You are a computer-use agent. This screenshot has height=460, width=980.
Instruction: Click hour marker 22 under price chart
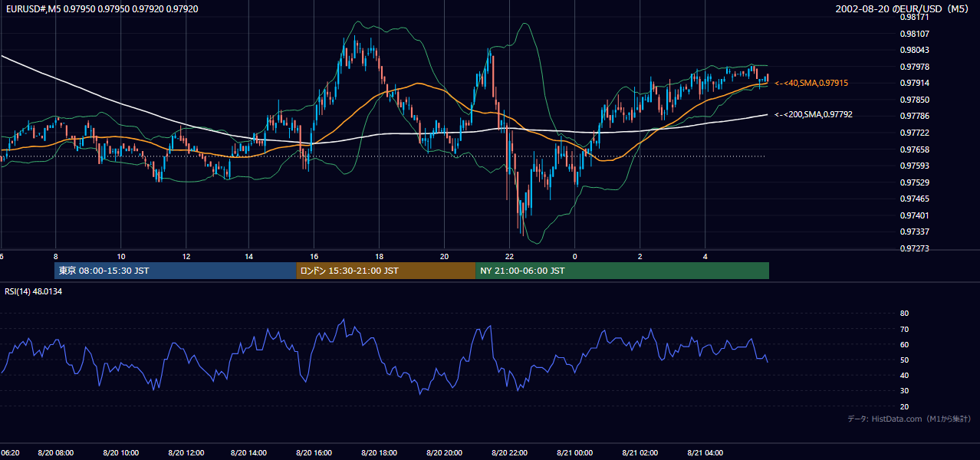coord(509,255)
